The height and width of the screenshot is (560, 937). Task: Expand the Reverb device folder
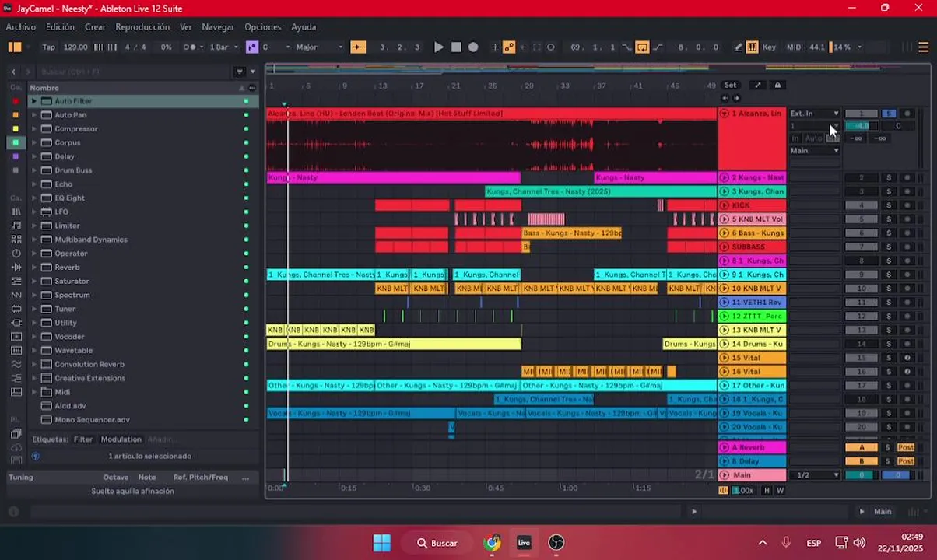click(33, 268)
